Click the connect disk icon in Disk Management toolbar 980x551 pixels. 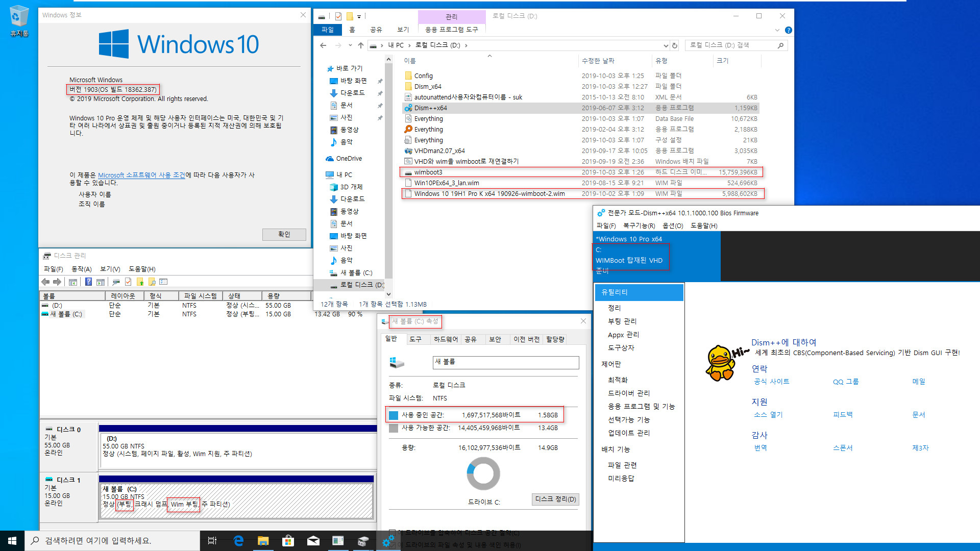(116, 282)
